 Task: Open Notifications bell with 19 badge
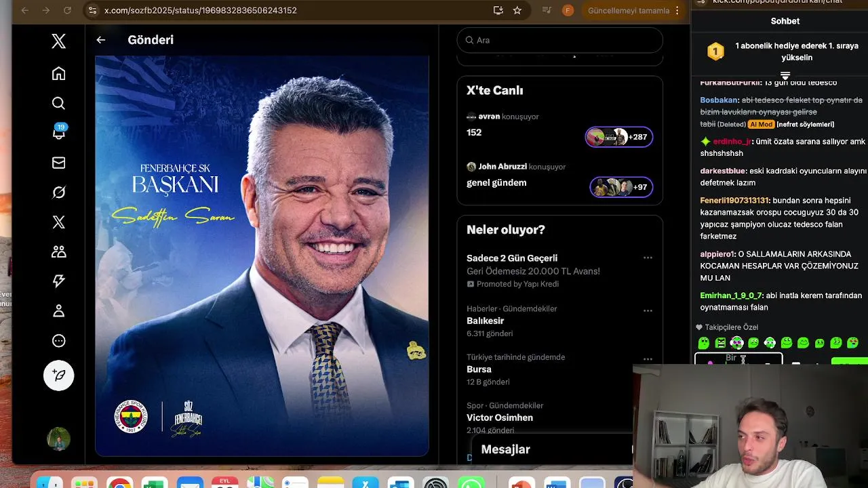[x=59, y=132]
